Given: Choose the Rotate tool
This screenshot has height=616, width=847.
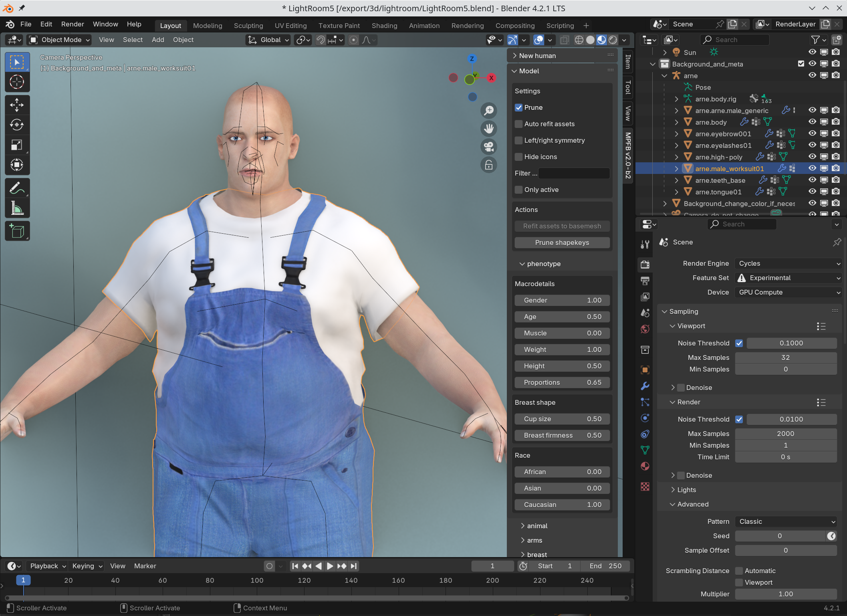Looking at the screenshot, I should pyautogui.click(x=17, y=125).
